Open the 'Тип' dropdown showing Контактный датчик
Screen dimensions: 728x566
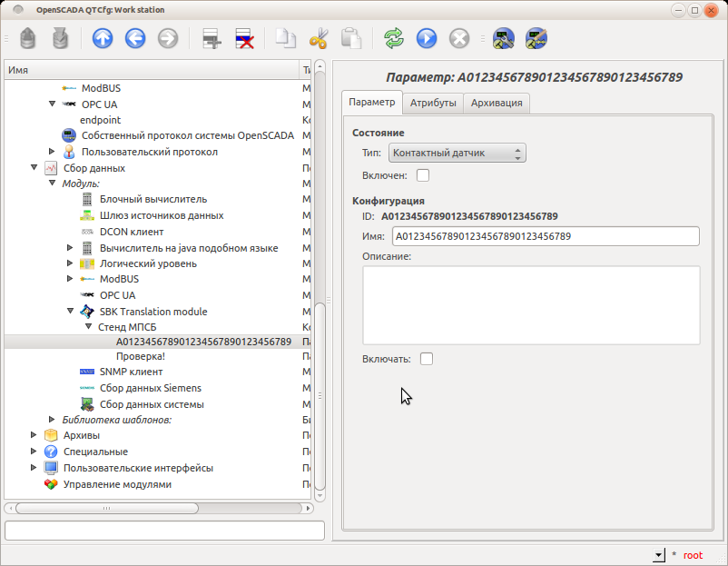click(457, 153)
